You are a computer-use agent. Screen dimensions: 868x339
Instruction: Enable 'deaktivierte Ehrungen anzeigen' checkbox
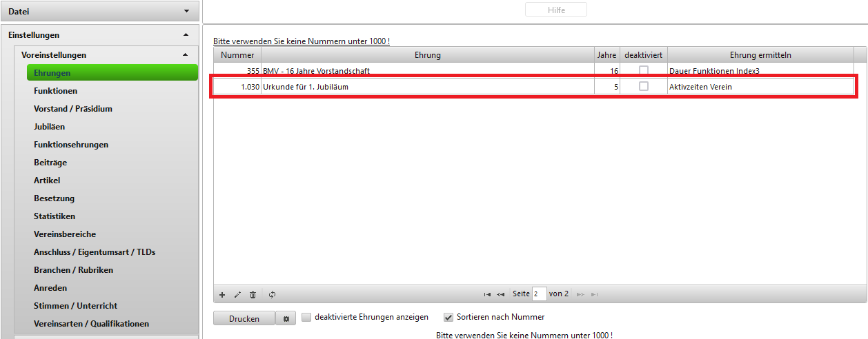(x=306, y=318)
